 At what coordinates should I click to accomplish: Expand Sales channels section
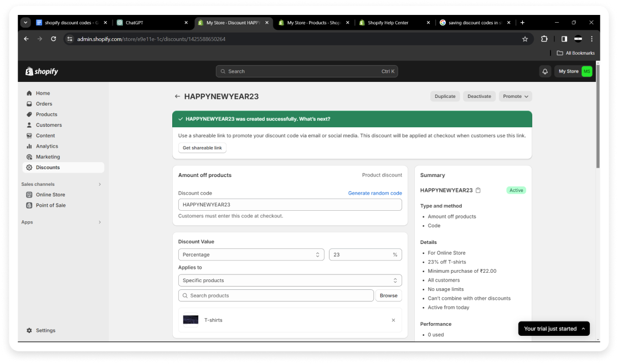pos(100,184)
